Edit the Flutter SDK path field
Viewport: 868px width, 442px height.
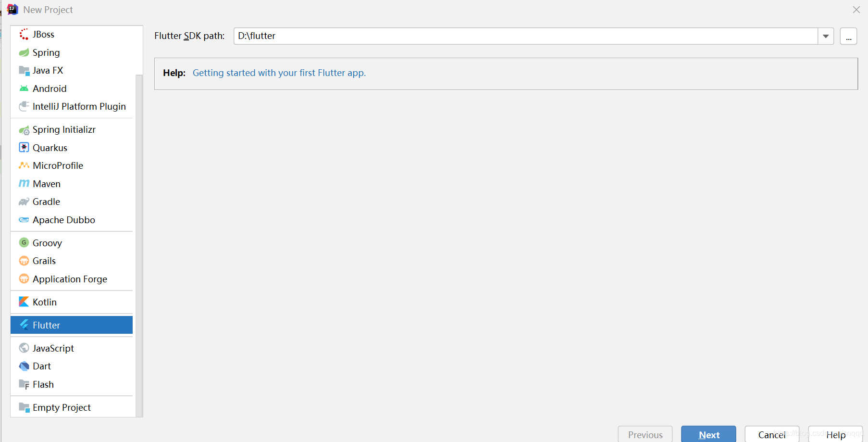[526, 36]
